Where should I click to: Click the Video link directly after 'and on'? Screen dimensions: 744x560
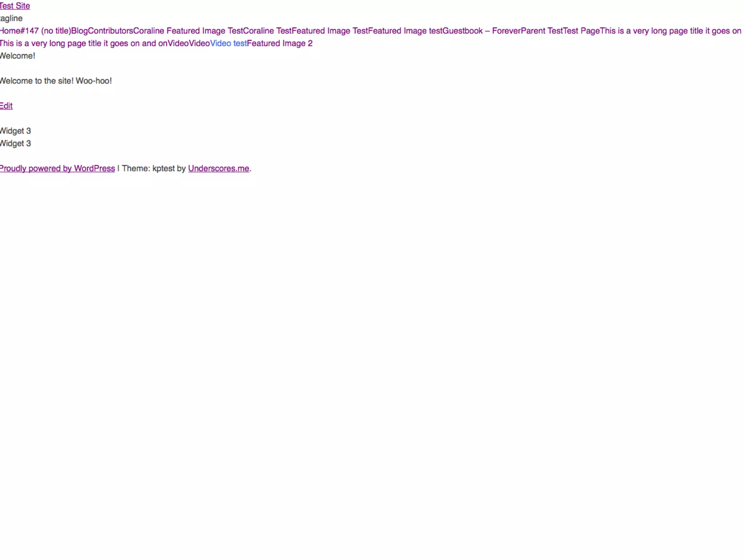[178, 43]
